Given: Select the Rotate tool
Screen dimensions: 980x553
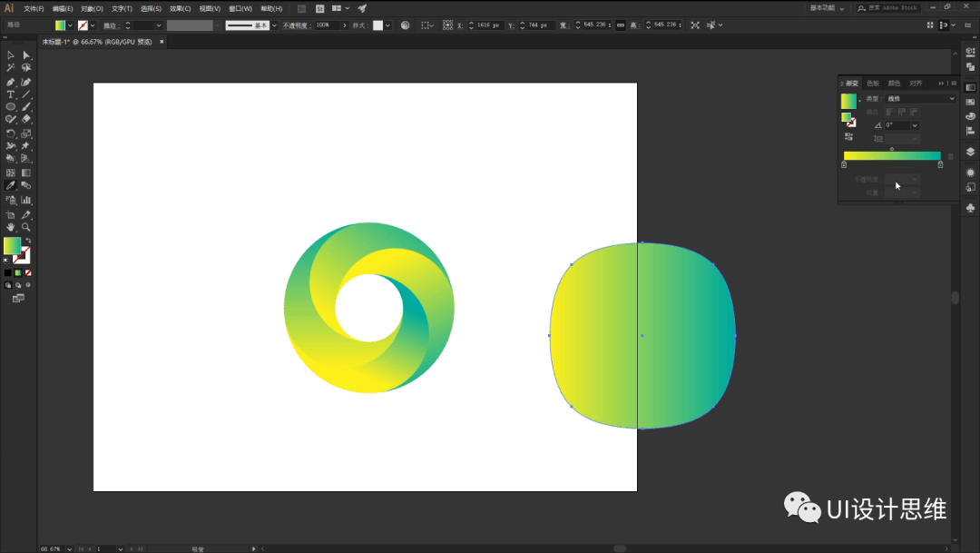Looking at the screenshot, I should (x=11, y=133).
